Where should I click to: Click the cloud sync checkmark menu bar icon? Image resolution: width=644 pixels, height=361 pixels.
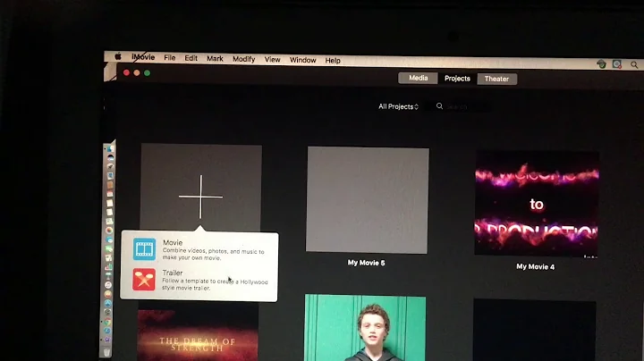[x=601, y=63]
